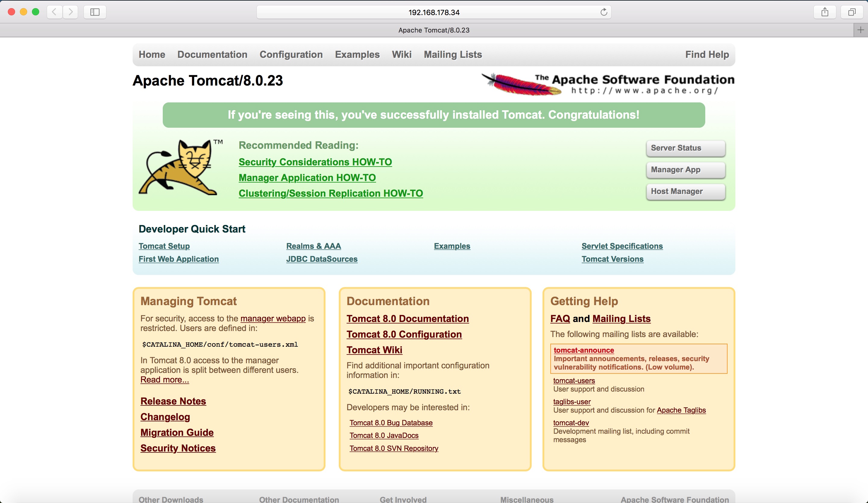Image resolution: width=868 pixels, height=503 pixels.
Task: Click the Tomcat cat mascot logo
Action: click(x=181, y=167)
